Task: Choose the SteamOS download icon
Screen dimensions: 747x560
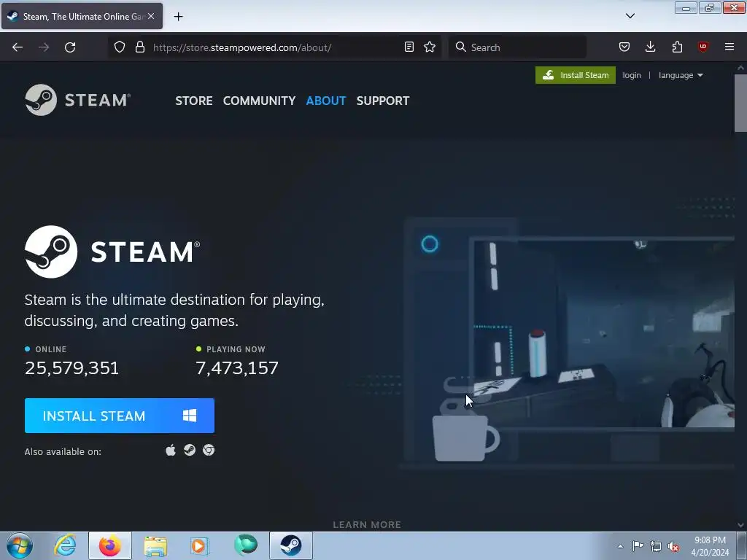Action: tap(190, 450)
